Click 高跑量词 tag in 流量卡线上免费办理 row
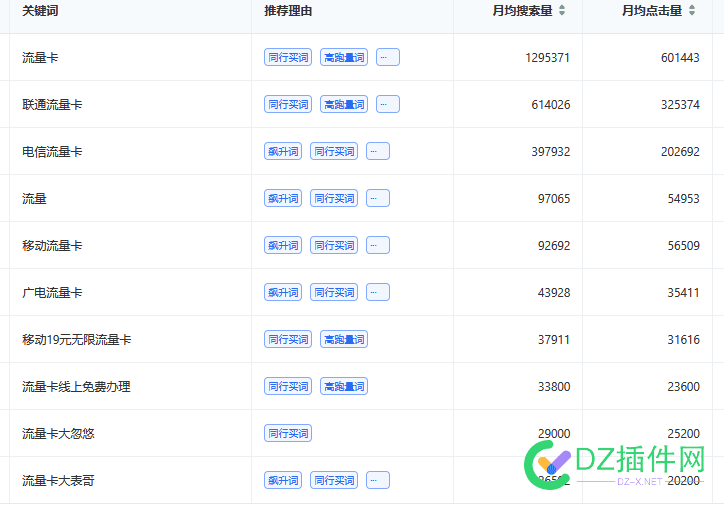This screenshot has height=505, width=724. tap(344, 386)
